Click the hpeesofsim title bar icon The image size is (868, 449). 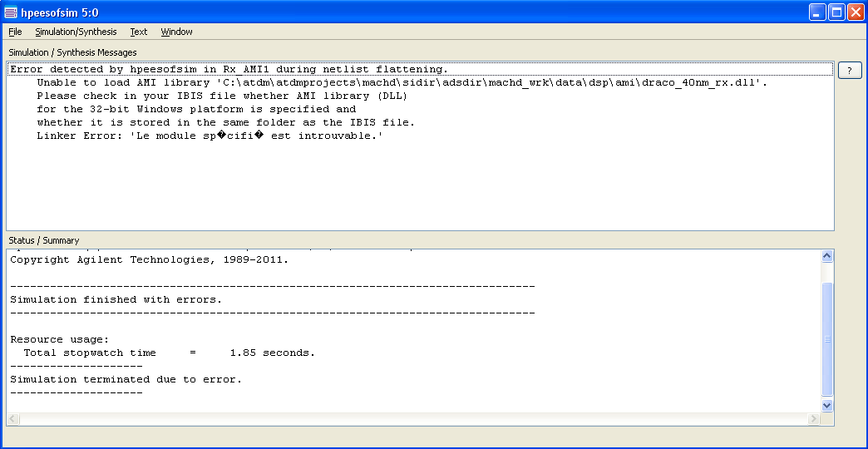(11, 12)
